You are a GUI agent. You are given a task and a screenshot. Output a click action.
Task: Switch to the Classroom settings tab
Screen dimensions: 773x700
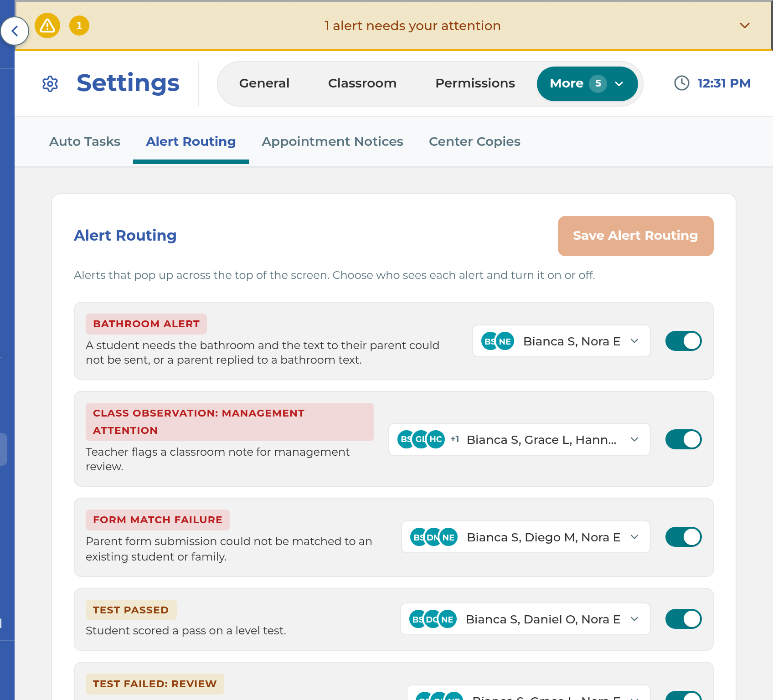(362, 83)
